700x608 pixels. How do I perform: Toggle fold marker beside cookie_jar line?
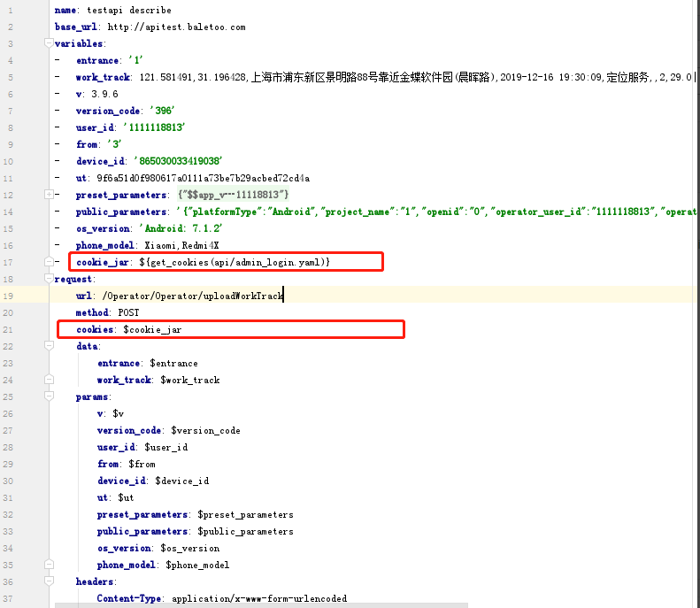pos(49,262)
